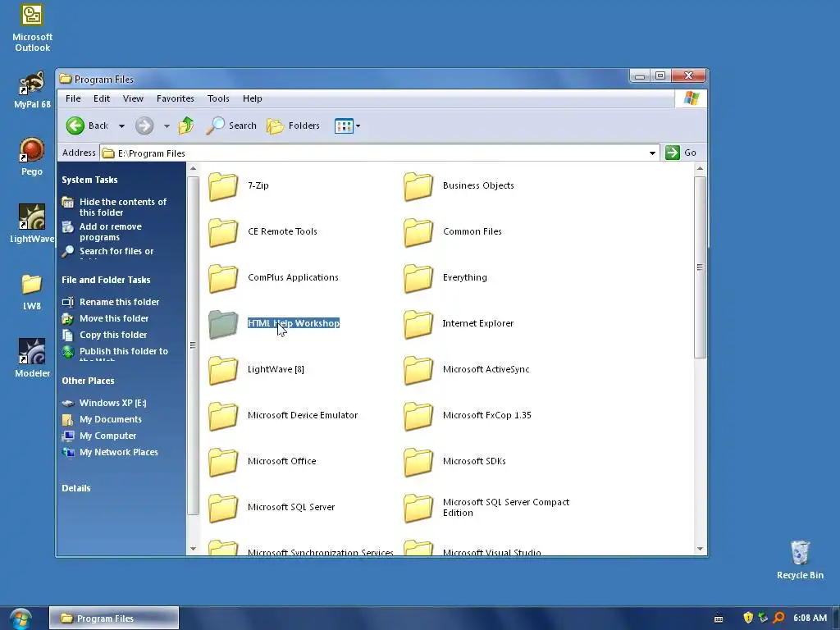Viewport: 840px width, 630px height.
Task: Open the Forward history dropdown arrow
Action: 167,126
